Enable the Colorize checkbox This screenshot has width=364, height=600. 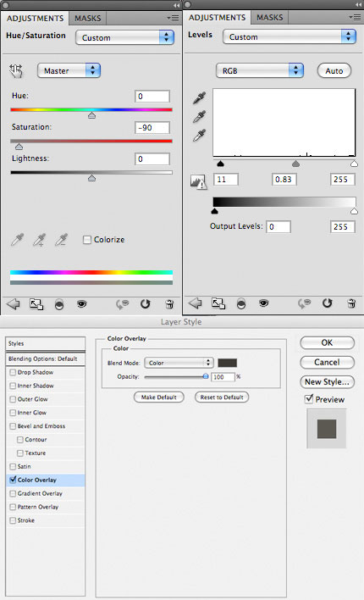tap(87, 240)
